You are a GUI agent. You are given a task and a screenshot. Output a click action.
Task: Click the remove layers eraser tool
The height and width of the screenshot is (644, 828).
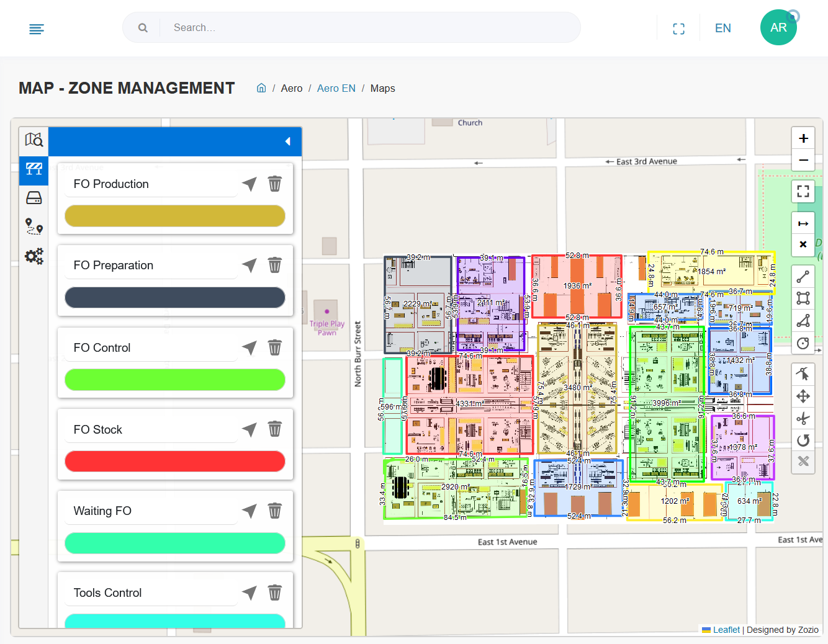[803, 462]
